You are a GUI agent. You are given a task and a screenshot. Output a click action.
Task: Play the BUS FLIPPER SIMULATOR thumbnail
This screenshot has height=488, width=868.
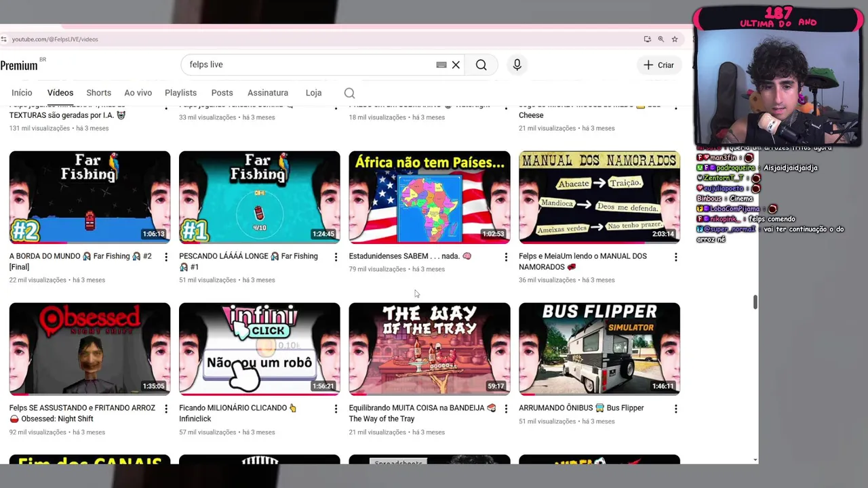coord(599,349)
